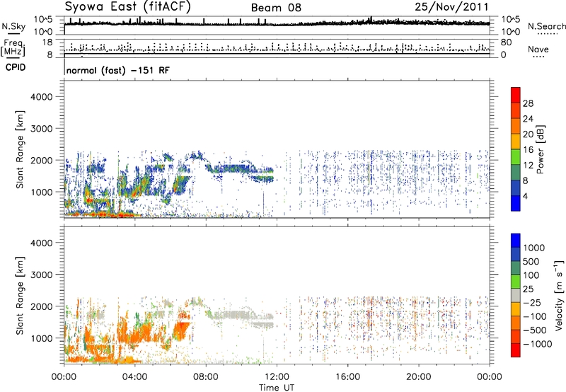Image resolution: width=566 pixels, height=392 pixels.
Task: Click the date '25/Nov/2011'
Action: (x=451, y=6)
